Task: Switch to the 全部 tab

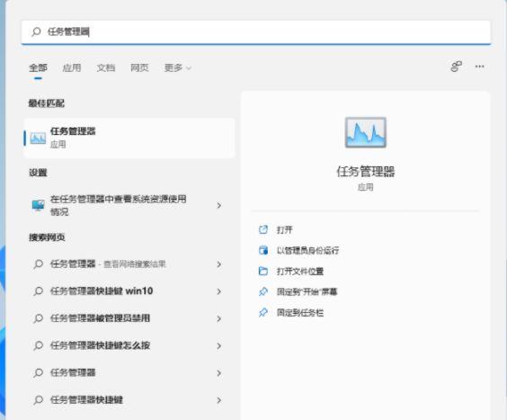Action: [x=38, y=68]
